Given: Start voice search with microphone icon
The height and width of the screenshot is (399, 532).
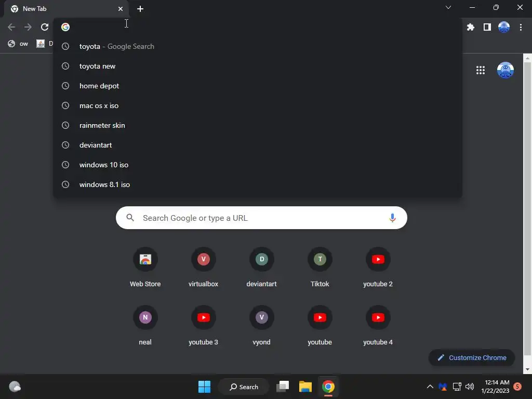Looking at the screenshot, I should click(392, 218).
